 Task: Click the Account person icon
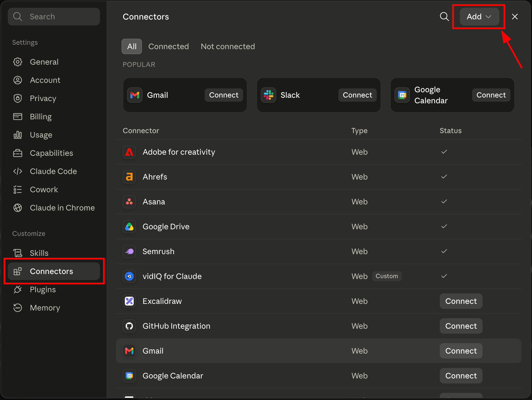18,80
